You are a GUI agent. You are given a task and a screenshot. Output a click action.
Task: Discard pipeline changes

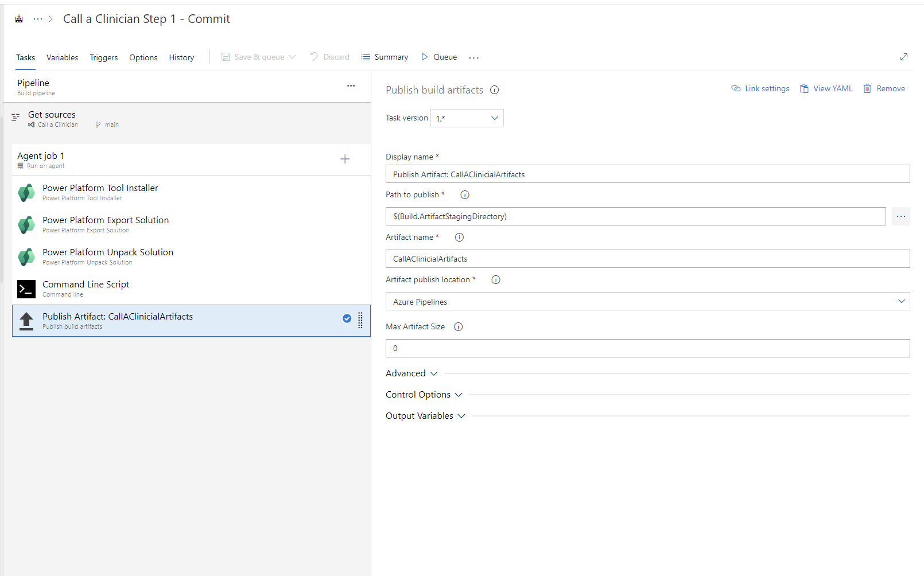330,57
